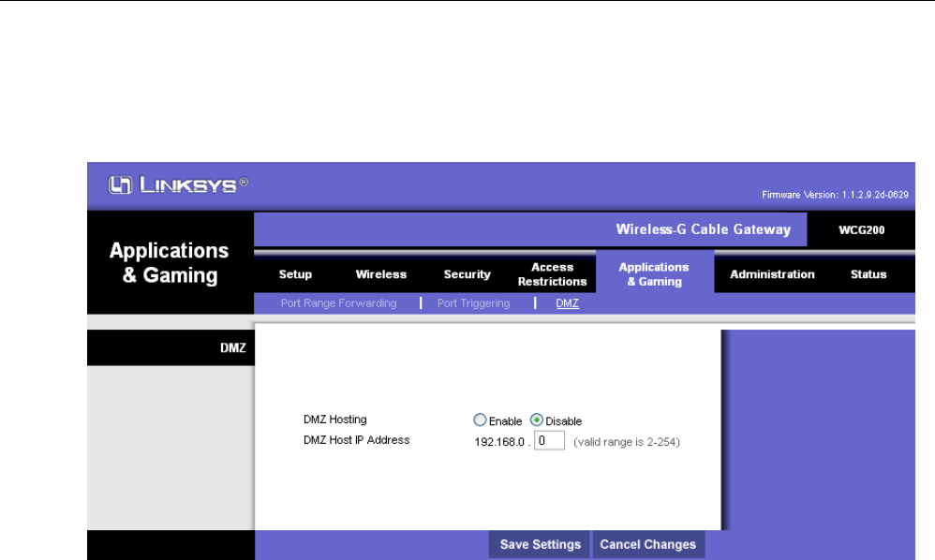Click the Linksys logo

point(178,184)
